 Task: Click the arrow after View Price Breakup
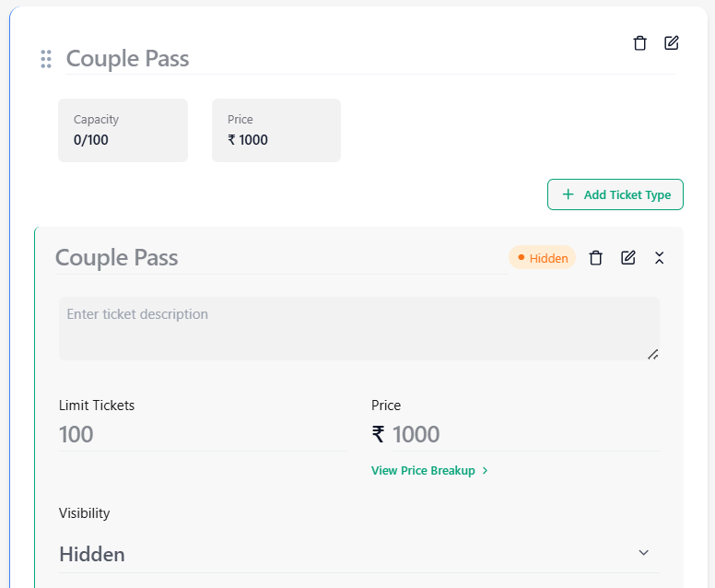(486, 470)
